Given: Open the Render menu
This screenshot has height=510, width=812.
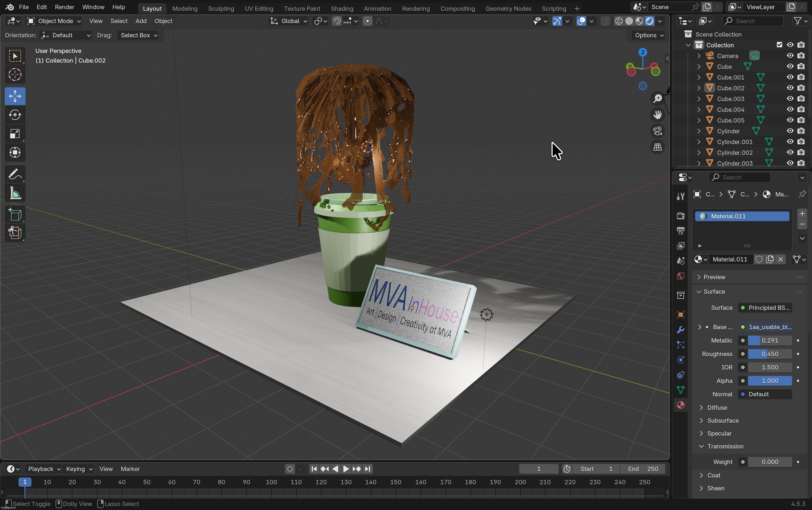Looking at the screenshot, I should click(x=64, y=7).
